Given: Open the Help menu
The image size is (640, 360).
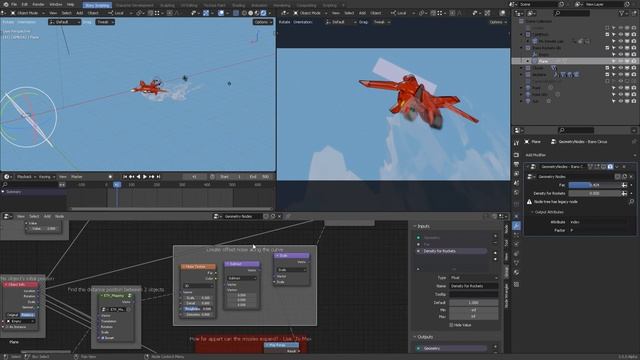Looking at the screenshot, I should (70, 4).
